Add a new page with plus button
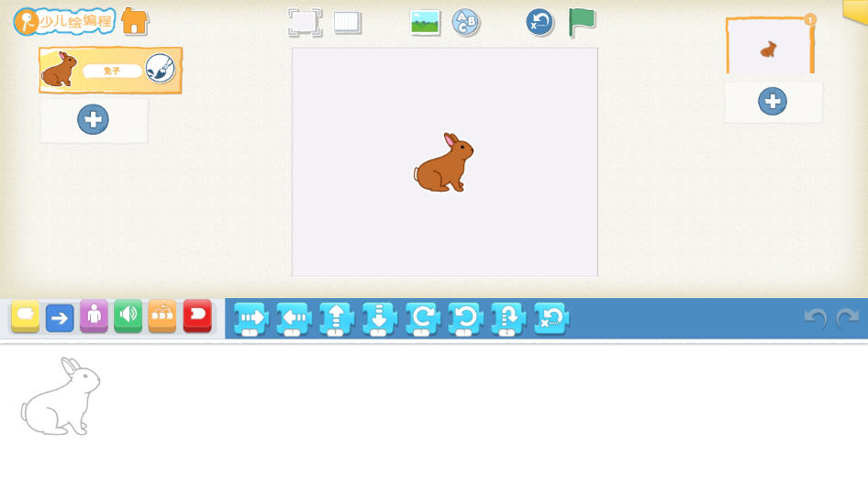 [x=773, y=102]
